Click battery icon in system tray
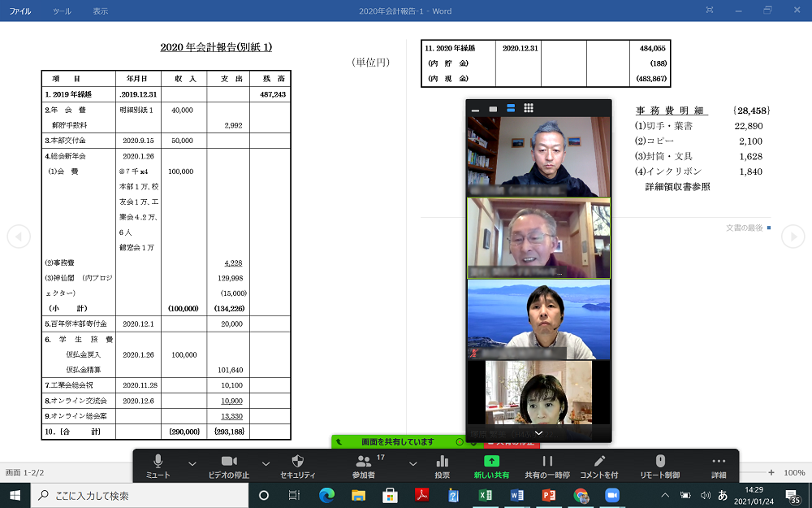Screen dimensions: 812x508 point(685,496)
